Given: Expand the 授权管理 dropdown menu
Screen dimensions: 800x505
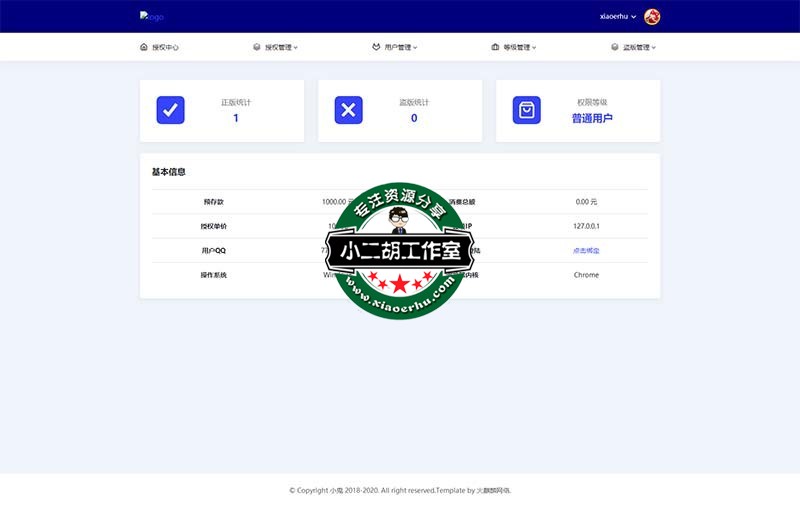Looking at the screenshot, I should (281, 47).
